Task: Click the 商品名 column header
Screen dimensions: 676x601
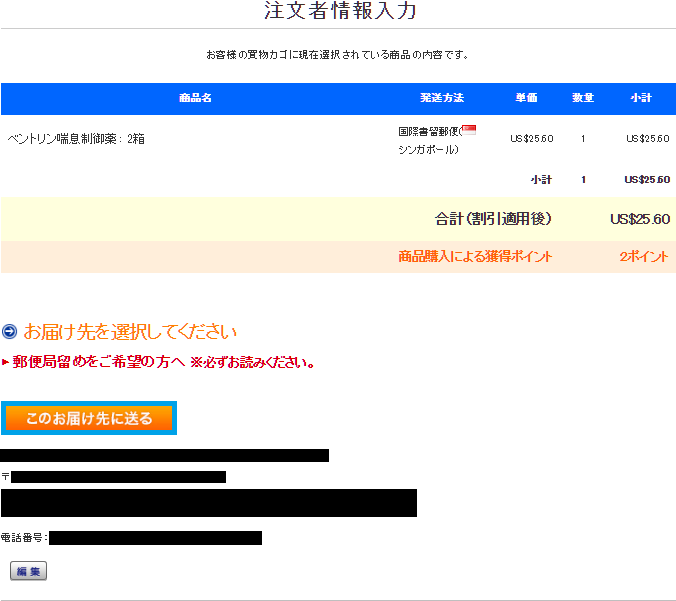Action: click(195, 98)
